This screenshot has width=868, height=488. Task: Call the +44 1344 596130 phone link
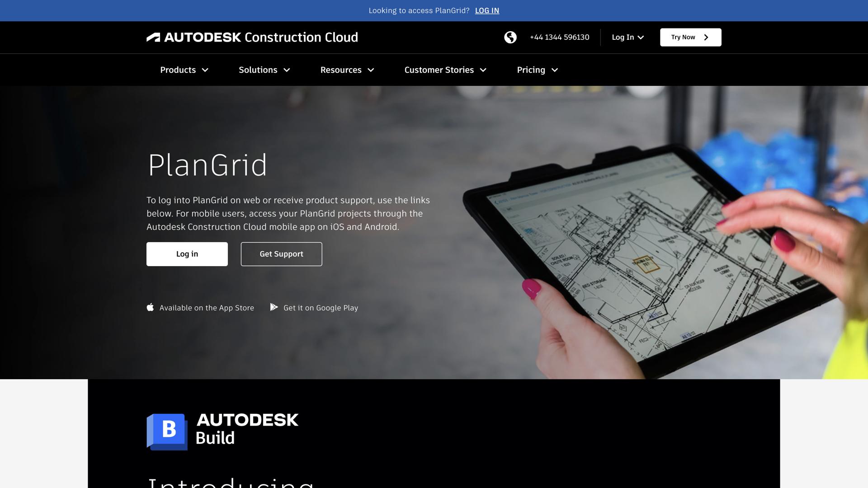[x=559, y=38]
